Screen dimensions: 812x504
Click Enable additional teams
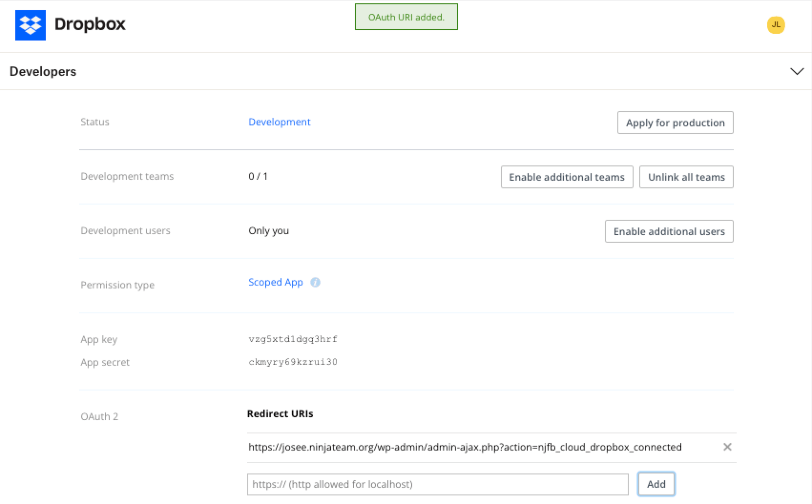566,177
